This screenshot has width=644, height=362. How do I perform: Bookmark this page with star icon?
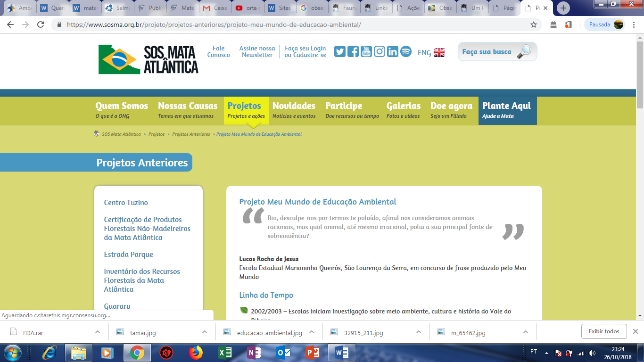pyautogui.click(x=534, y=25)
